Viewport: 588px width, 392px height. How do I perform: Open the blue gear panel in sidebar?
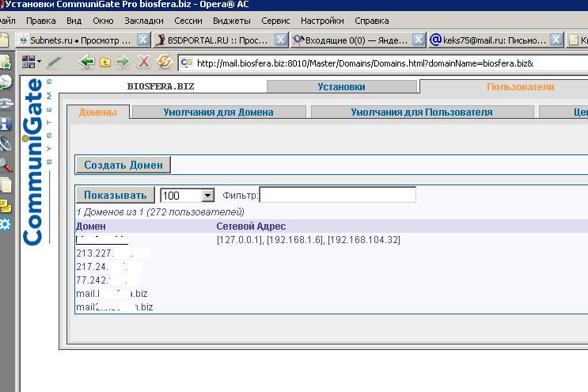tap(6, 224)
